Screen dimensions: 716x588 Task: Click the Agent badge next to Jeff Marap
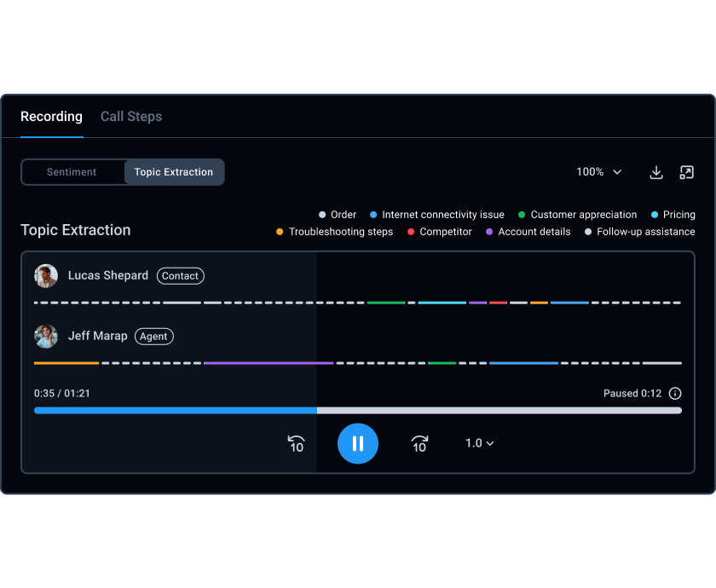click(153, 337)
